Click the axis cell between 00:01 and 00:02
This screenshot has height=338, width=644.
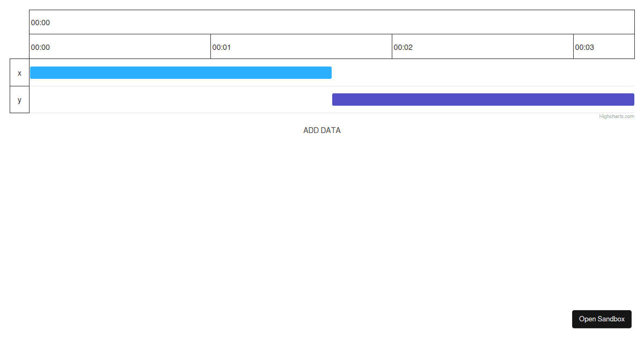pyautogui.click(x=301, y=47)
